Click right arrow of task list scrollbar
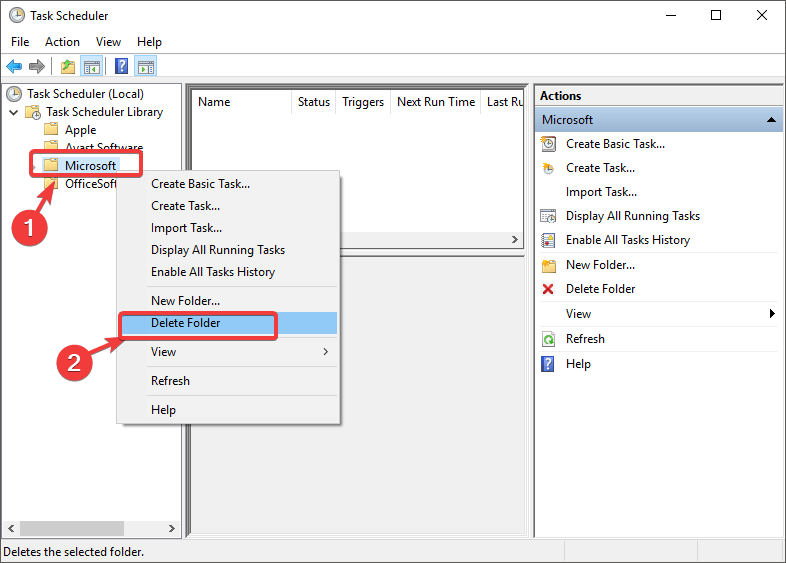The image size is (786, 563). [x=515, y=240]
